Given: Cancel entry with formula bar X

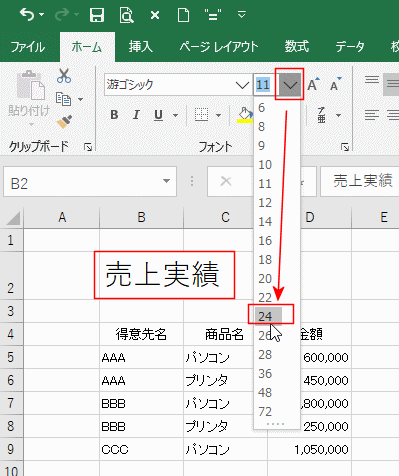Looking at the screenshot, I should 226,181.
